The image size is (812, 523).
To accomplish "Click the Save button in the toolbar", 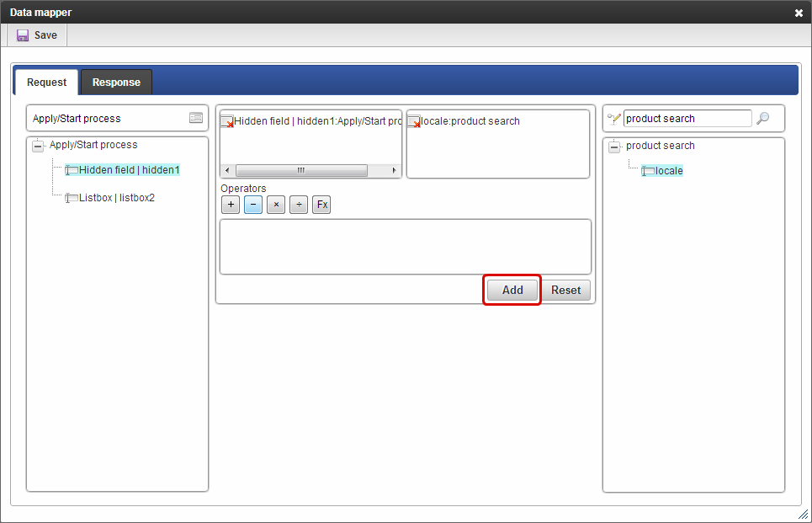I will [x=37, y=35].
